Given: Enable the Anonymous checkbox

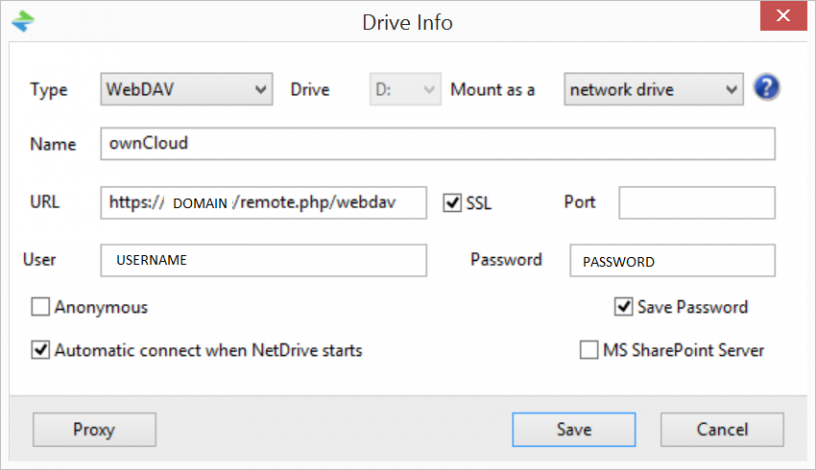Looking at the screenshot, I should pos(40,307).
